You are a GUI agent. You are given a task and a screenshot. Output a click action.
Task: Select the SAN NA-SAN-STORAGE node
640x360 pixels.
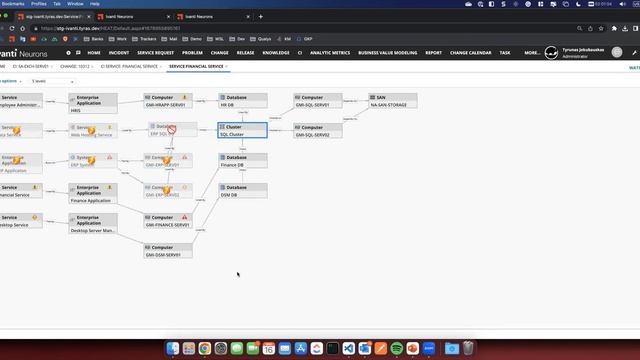[x=393, y=101]
